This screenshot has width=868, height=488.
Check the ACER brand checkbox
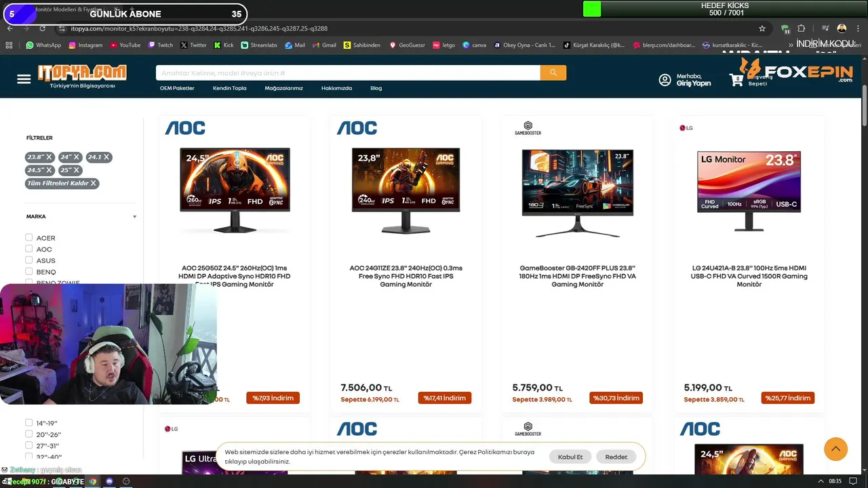pos(28,237)
